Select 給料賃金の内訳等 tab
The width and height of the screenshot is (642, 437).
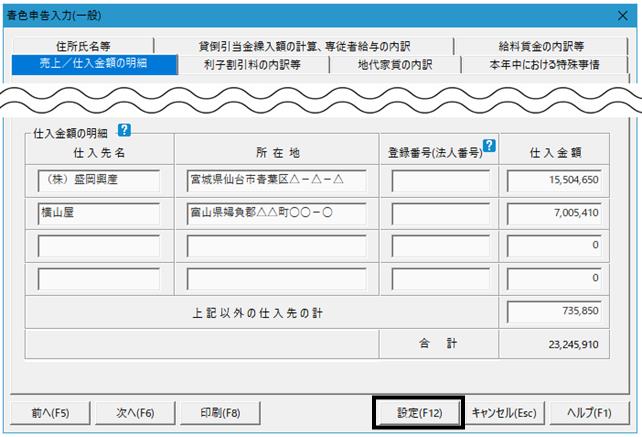(541, 46)
